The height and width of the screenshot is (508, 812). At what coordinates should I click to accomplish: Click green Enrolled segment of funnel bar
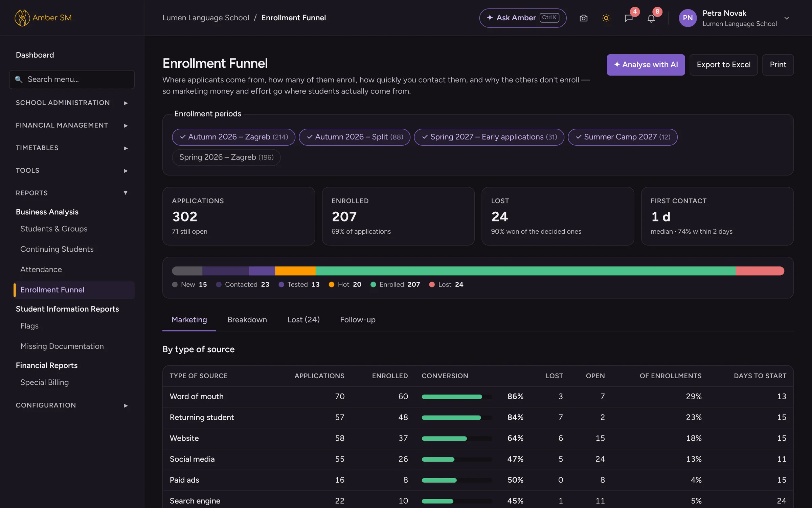coord(525,271)
